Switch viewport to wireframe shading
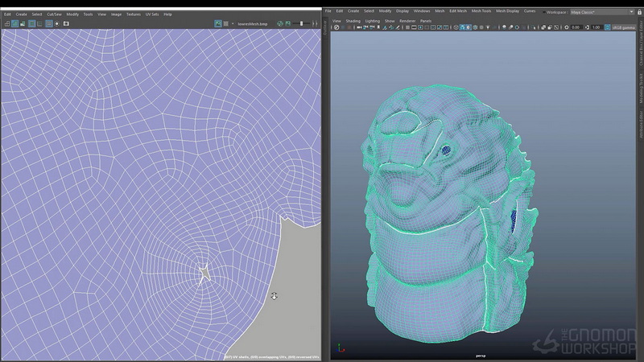This screenshot has height=362, width=644. pyautogui.click(x=456, y=27)
